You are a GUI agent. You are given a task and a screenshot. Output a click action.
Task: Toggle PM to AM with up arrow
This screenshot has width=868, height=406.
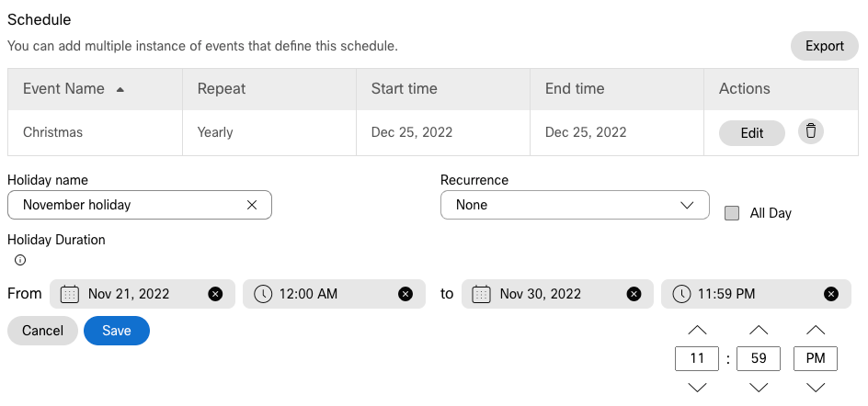(816, 331)
